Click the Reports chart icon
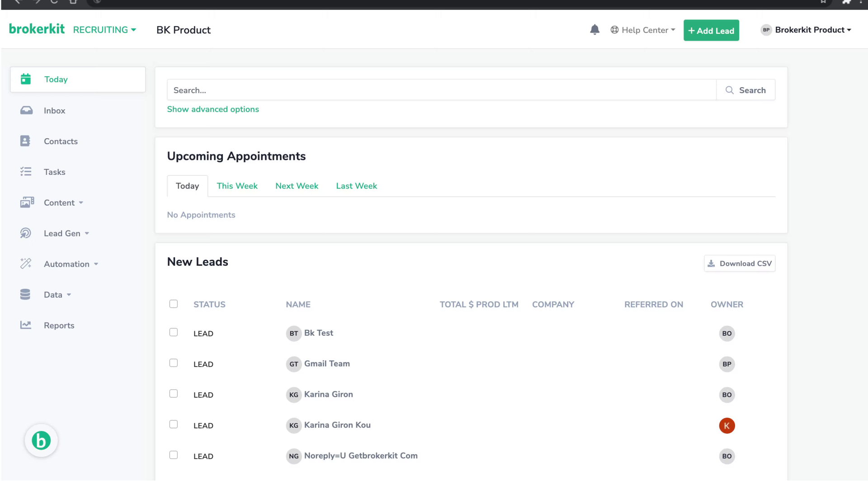Screen dimensions: 868x488 tap(26, 325)
